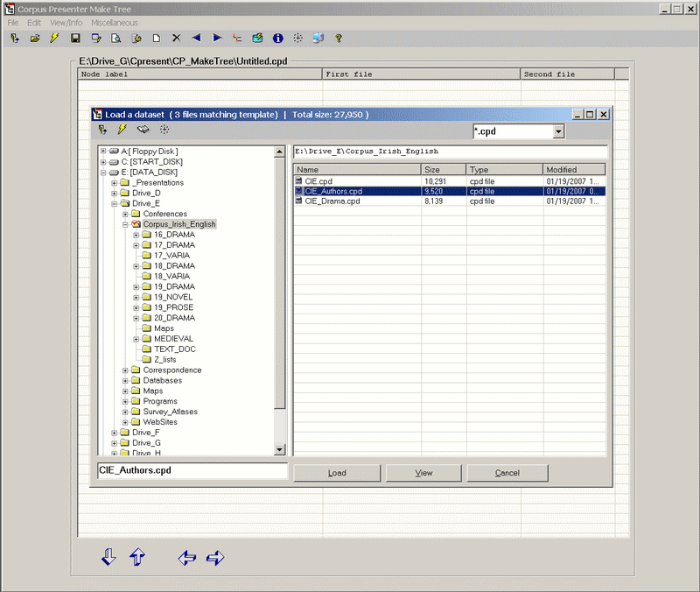This screenshot has height=592, width=700.
Task: Open the View/Info menu
Action: pyautogui.click(x=66, y=22)
